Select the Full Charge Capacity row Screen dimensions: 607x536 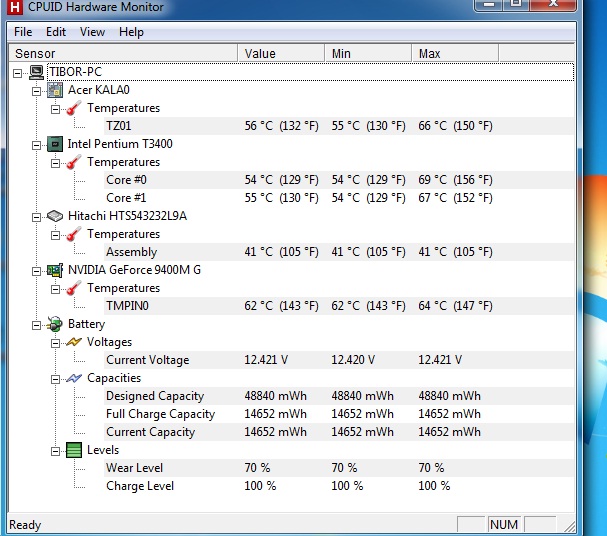coord(339,414)
